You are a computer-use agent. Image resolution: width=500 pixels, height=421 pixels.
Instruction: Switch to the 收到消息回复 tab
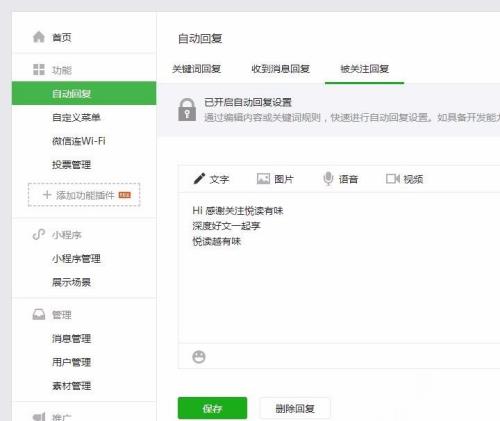click(280, 69)
